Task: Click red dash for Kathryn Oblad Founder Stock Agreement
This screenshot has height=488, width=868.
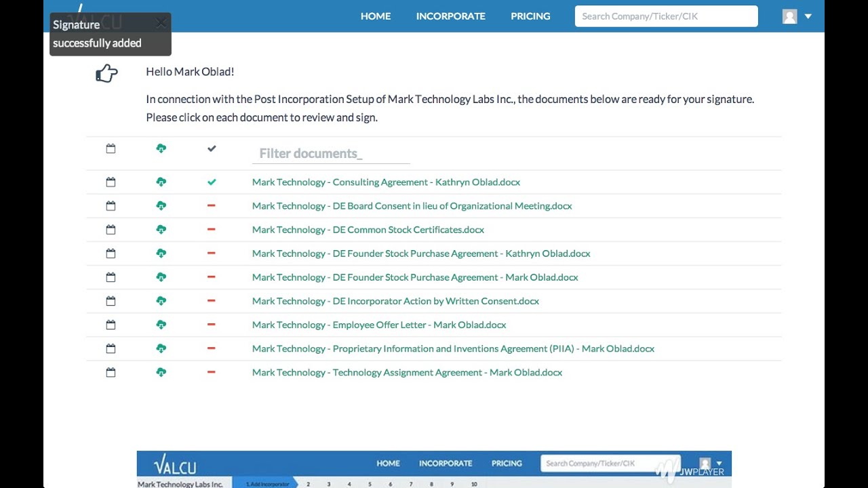Action: point(212,253)
